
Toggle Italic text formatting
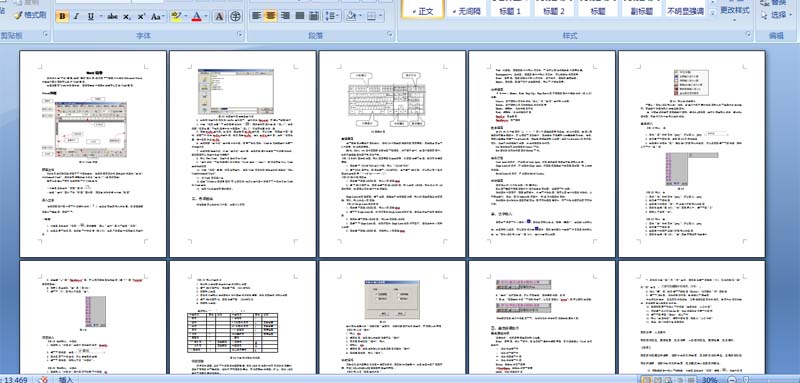point(76,16)
